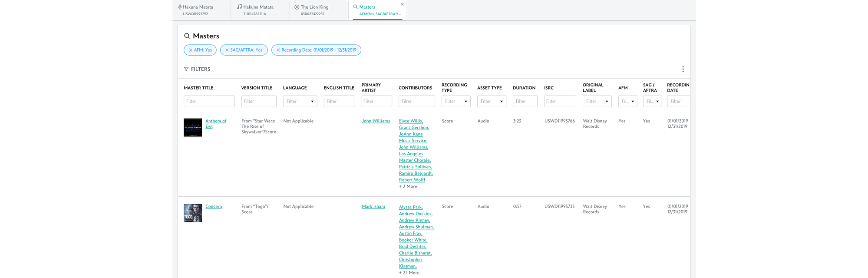Open contributor Los Angeles Master Chorale link

(x=415, y=157)
